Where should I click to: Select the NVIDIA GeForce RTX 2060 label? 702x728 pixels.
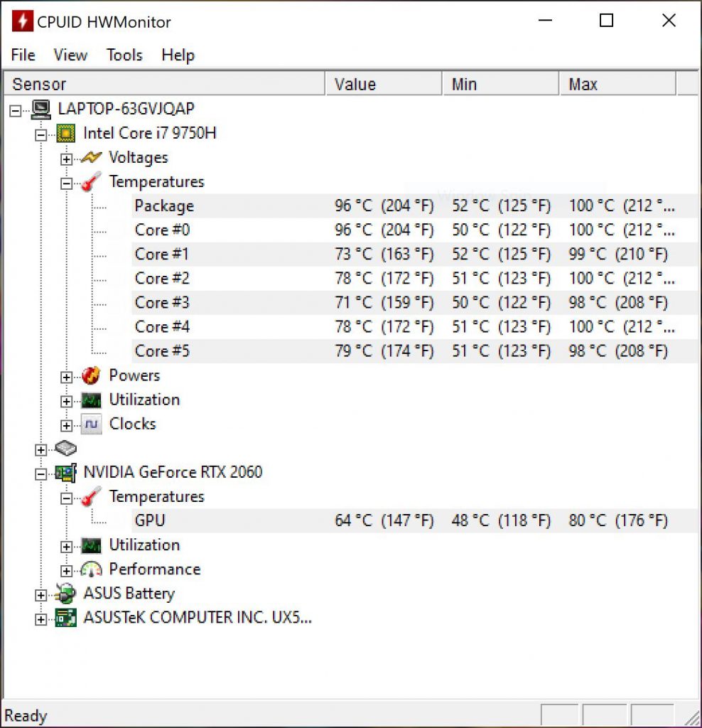pos(173,472)
